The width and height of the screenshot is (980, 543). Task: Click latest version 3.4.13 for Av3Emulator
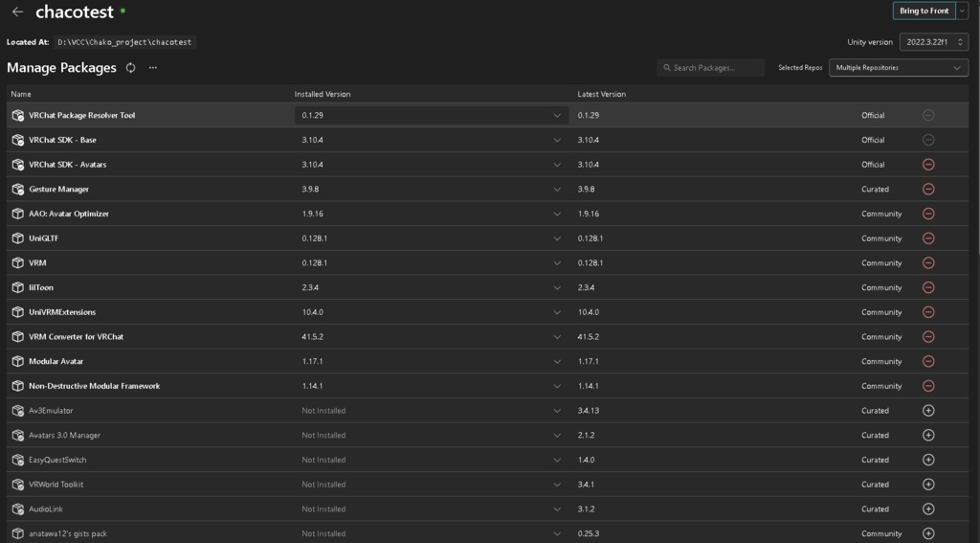click(x=589, y=411)
